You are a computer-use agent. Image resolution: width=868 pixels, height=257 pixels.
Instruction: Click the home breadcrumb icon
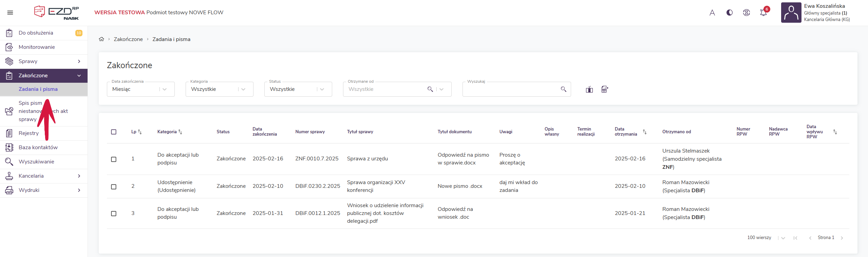(x=101, y=39)
